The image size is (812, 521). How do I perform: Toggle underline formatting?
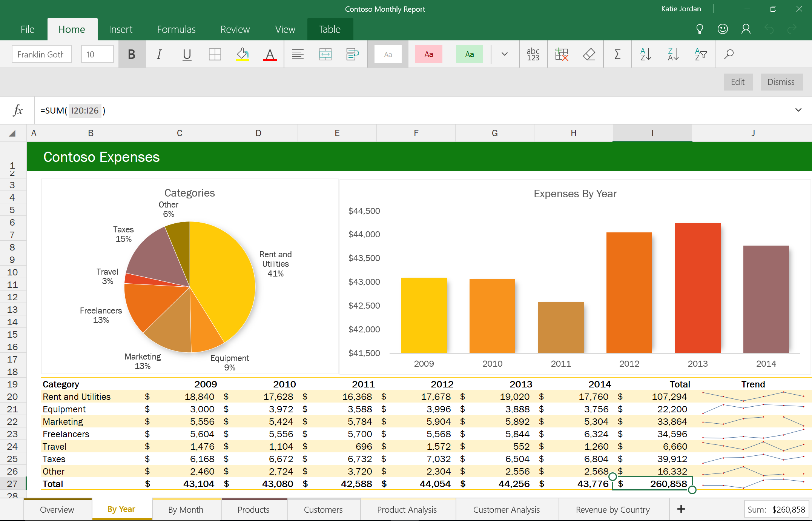coord(187,54)
